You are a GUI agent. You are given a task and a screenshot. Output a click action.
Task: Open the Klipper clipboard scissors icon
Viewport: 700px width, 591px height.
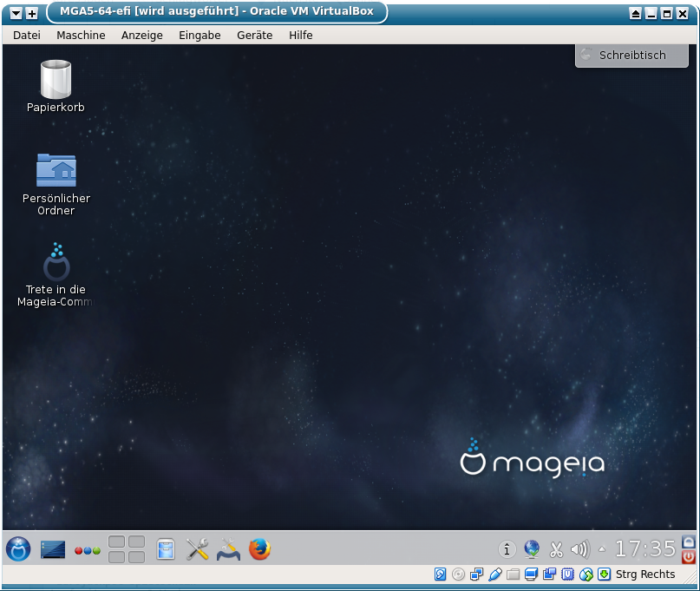click(556, 549)
